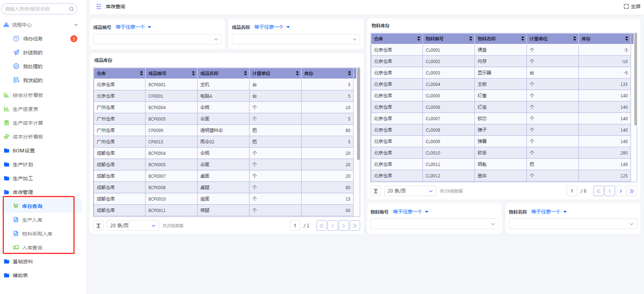Viewport: 644px width, 294px height.
Task: Sort 成品库存 table by 成品名称 column
Action: [245, 73]
